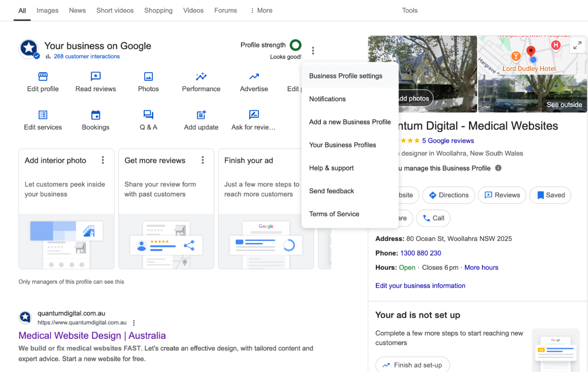This screenshot has width=588, height=377.
Task: Open 268 customer interactions link
Action: [x=87, y=56]
